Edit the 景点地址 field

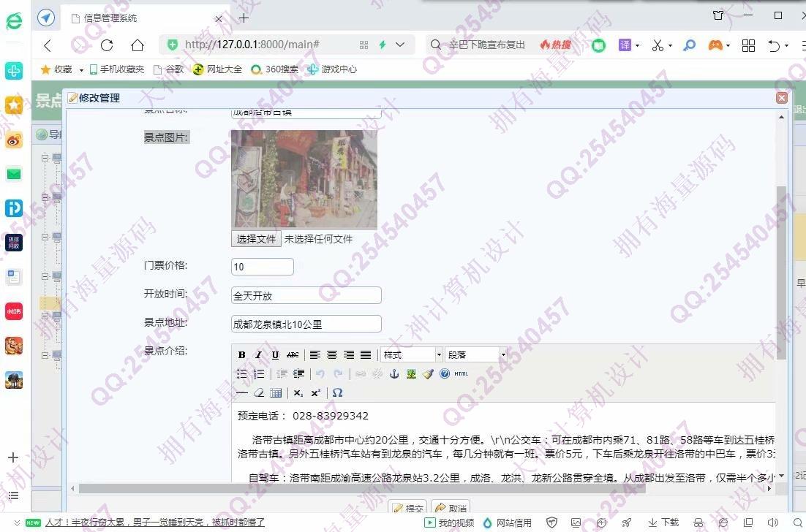(x=306, y=324)
